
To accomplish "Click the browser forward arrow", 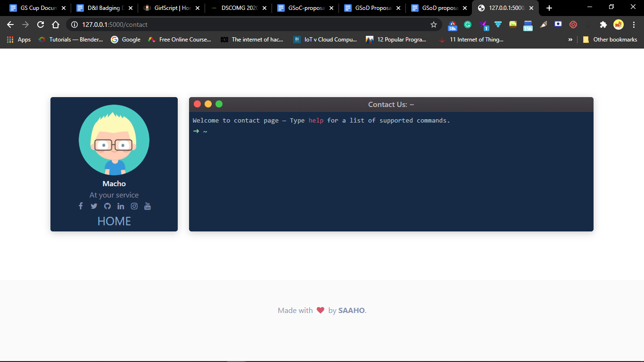I will [x=25, y=25].
